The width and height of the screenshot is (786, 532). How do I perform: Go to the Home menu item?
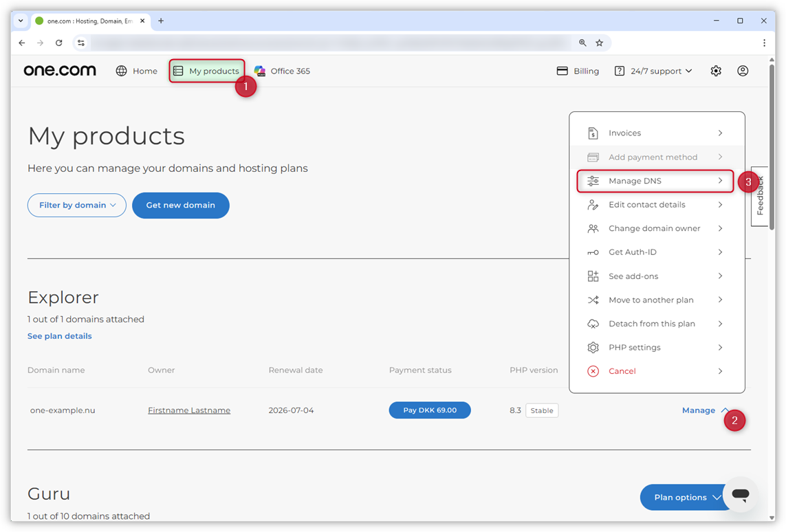pos(136,70)
